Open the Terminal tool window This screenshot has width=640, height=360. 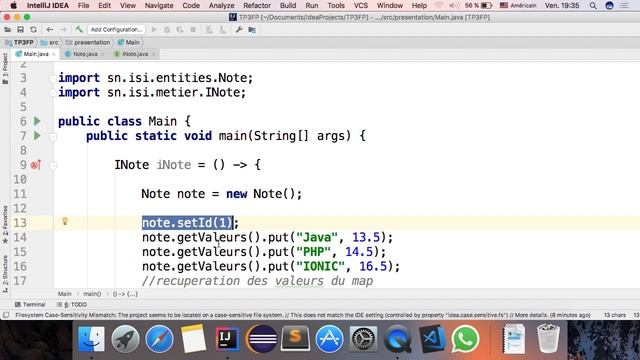tap(30, 304)
